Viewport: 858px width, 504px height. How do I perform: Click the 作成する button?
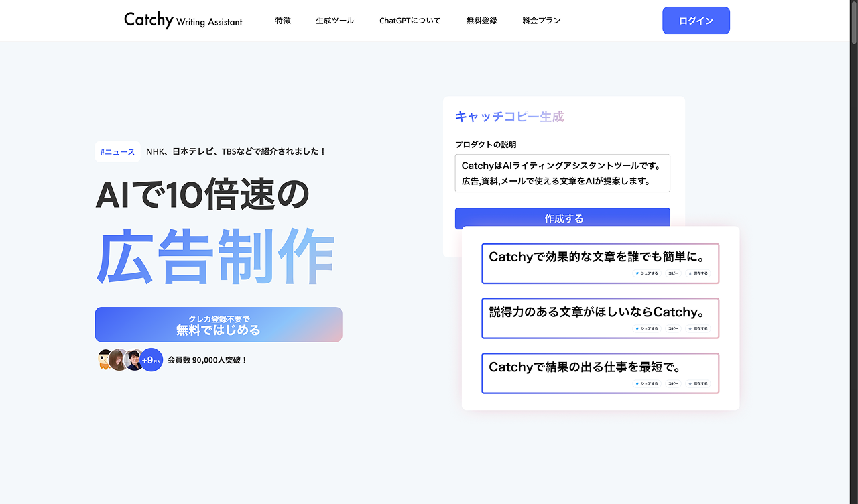(x=562, y=218)
